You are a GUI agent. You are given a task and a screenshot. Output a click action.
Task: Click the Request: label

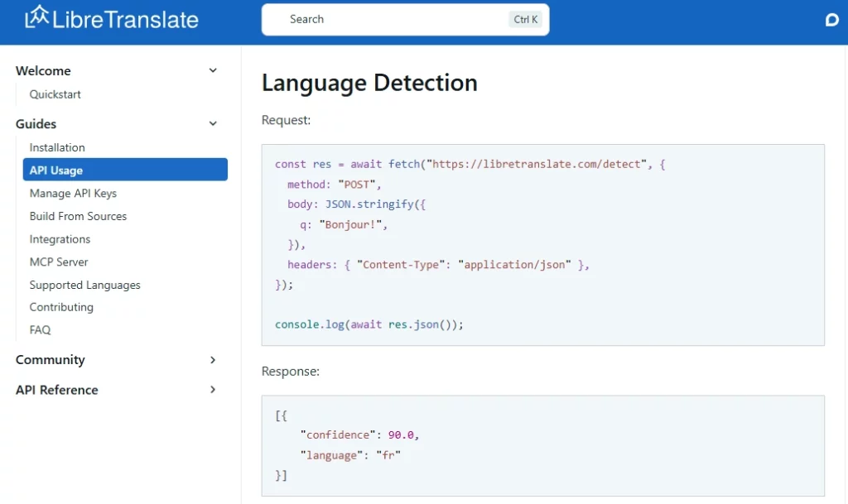pyautogui.click(x=286, y=120)
